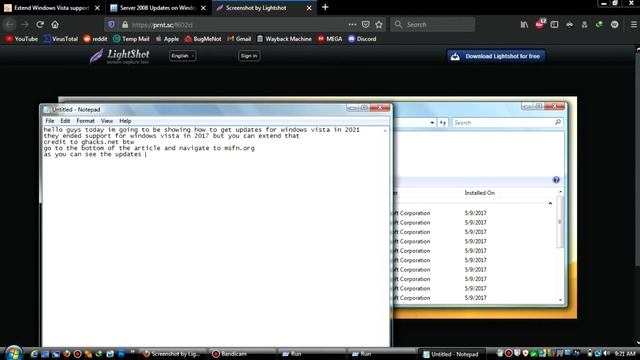Open Firefox hamburger menu
Viewport: 640px width, 360px height.
click(x=633, y=24)
